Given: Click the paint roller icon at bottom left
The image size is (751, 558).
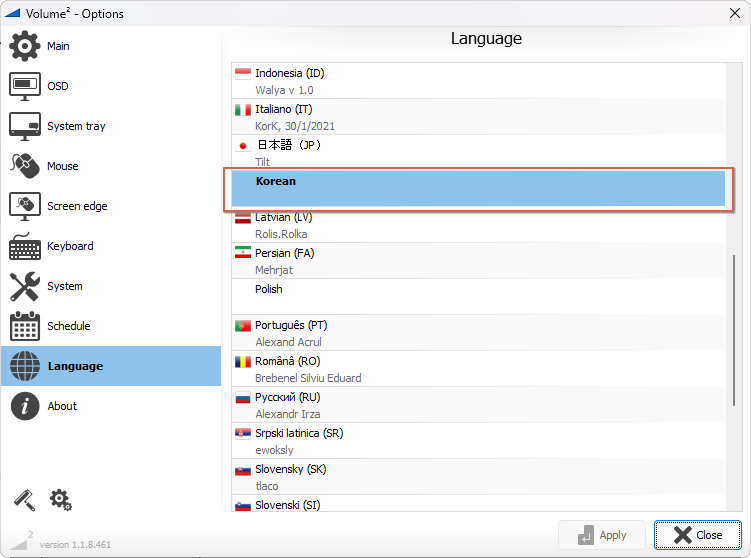Looking at the screenshot, I should (x=24, y=500).
